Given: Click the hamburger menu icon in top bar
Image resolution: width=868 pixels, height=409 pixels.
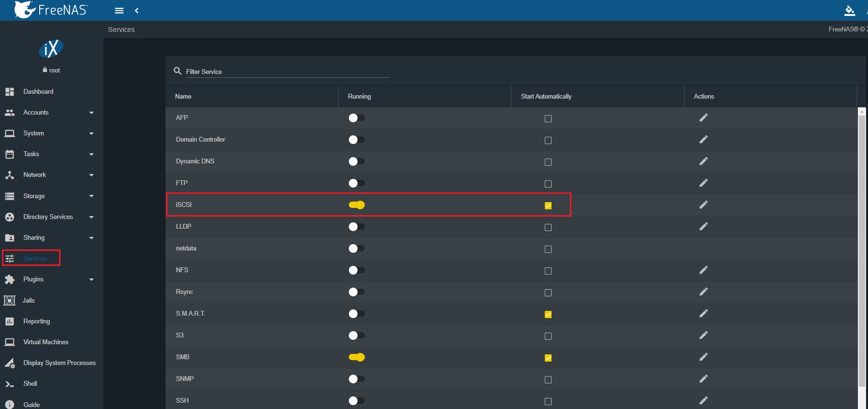Looking at the screenshot, I should pyautogui.click(x=119, y=11).
